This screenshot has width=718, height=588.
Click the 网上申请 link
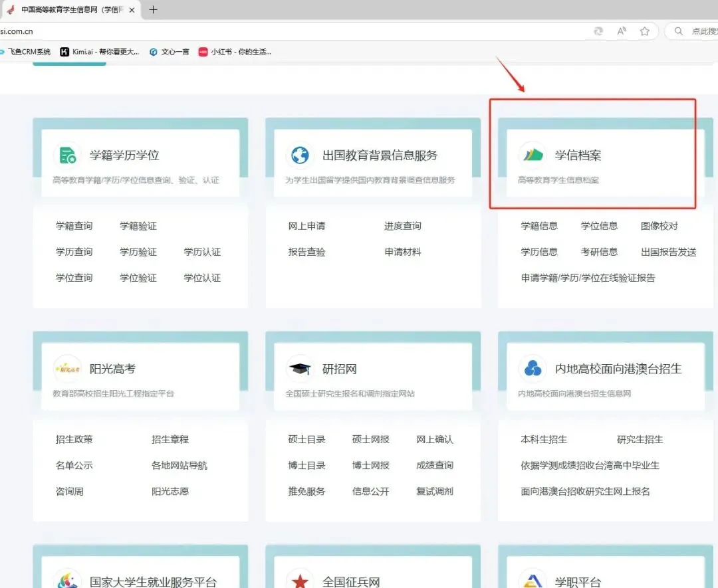pyautogui.click(x=306, y=226)
